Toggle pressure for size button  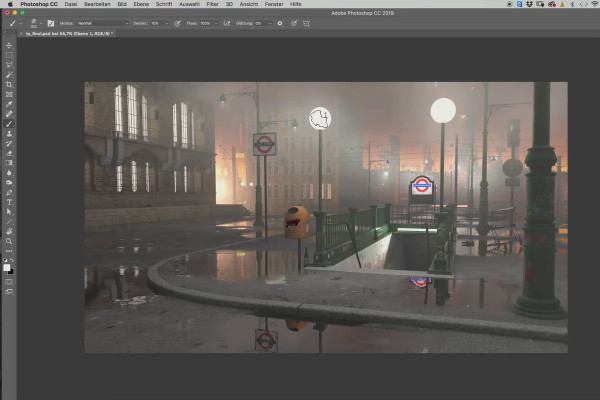pos(294,23)
